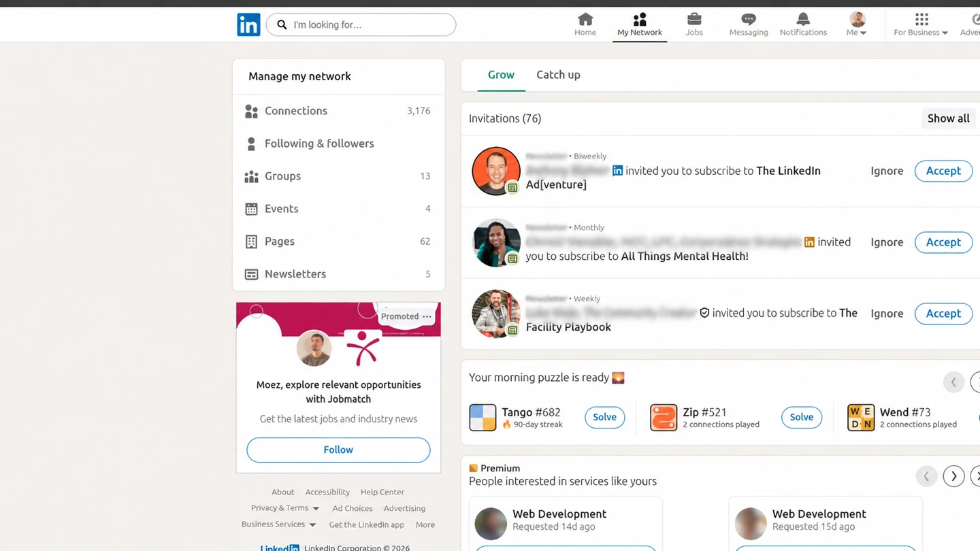Click More footer link
This screenshot has width=980, height=551.
[425, 524]
